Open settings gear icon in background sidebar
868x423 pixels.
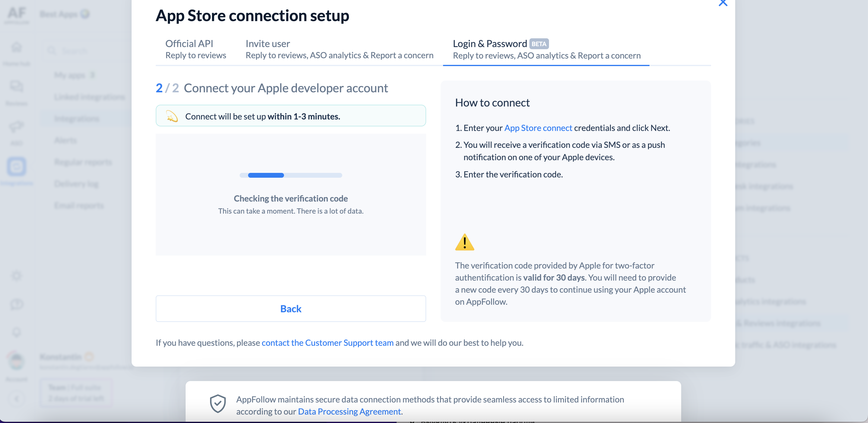click(x=17, y=276)
